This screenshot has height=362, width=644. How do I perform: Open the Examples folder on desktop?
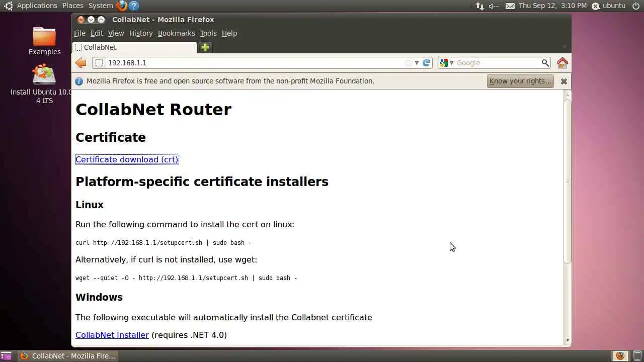44,41
